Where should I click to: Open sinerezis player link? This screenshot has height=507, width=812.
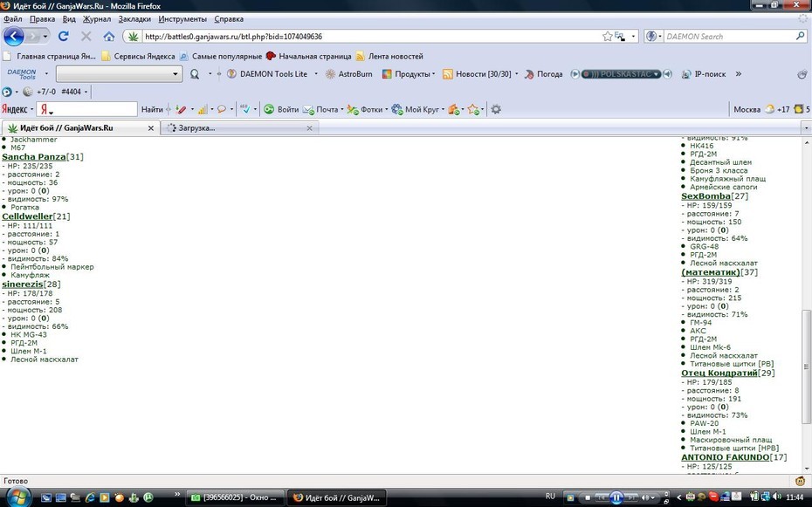[x=23, y=284]
